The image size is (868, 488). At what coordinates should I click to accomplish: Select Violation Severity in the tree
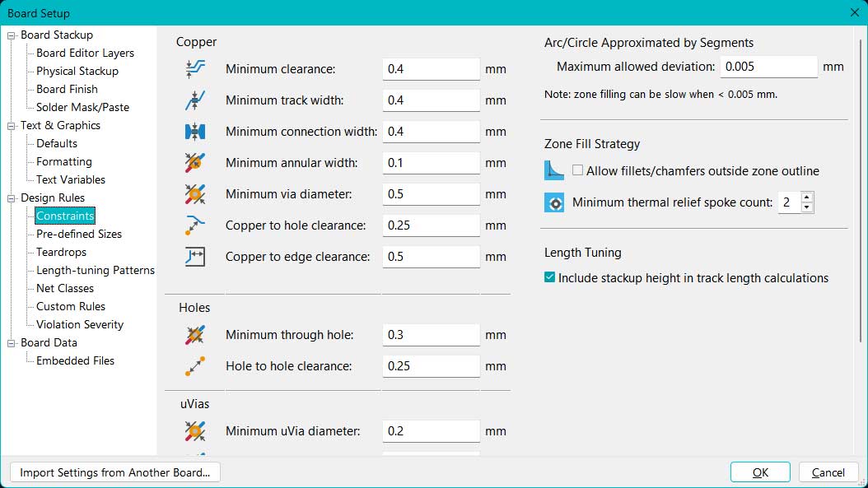point(80,324)
